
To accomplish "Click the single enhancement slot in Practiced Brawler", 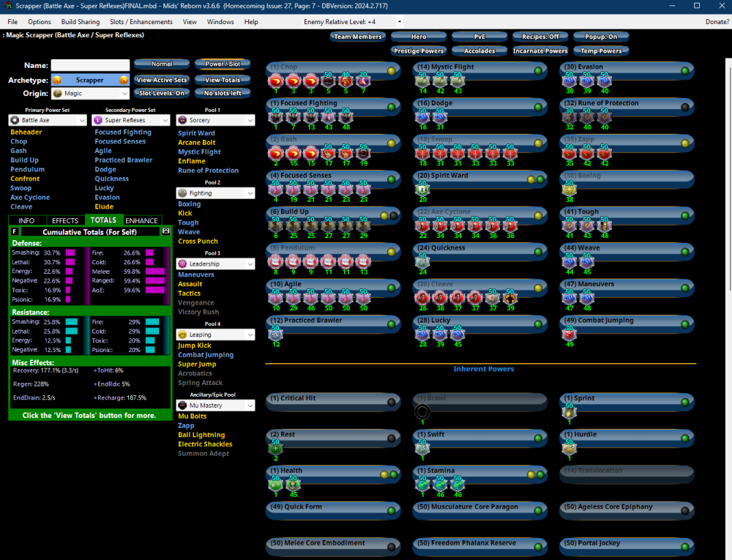I will 276,334.
